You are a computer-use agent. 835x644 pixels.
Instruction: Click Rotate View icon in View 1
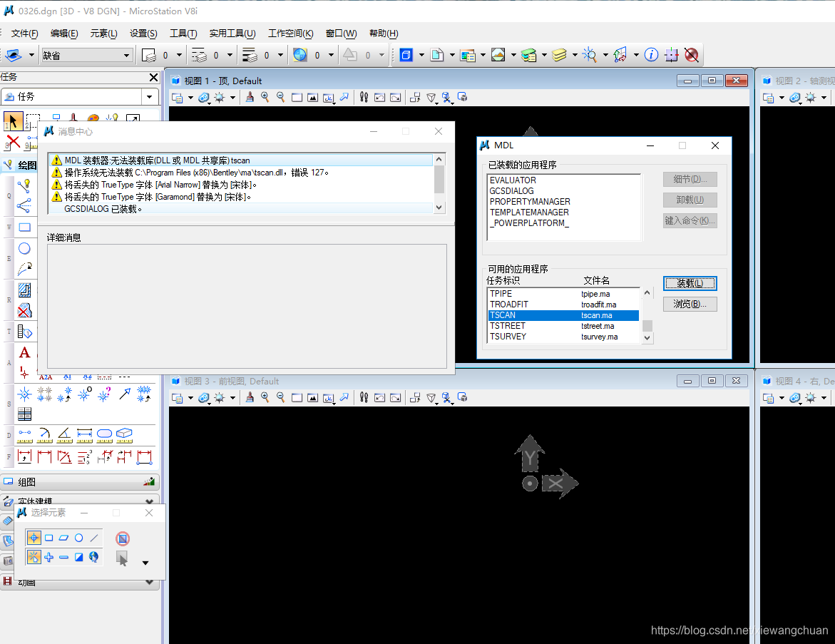pyautogui.click(x=329, y=98)
